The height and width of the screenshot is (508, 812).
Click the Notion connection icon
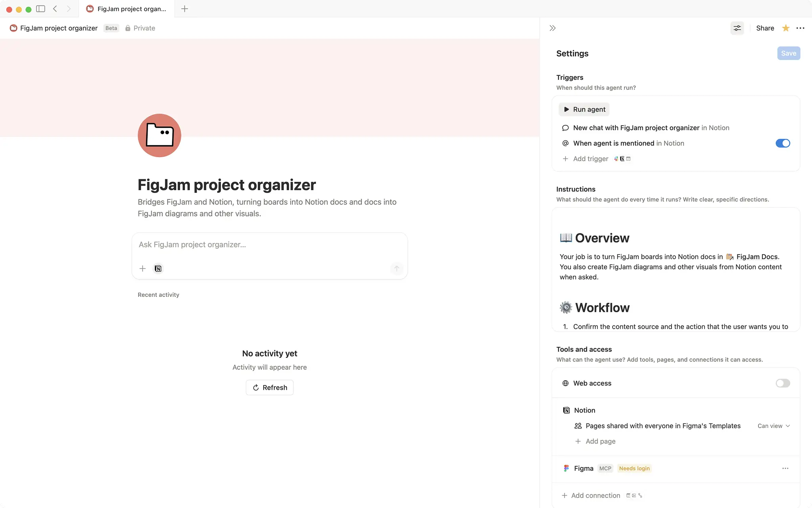[566, 410]
